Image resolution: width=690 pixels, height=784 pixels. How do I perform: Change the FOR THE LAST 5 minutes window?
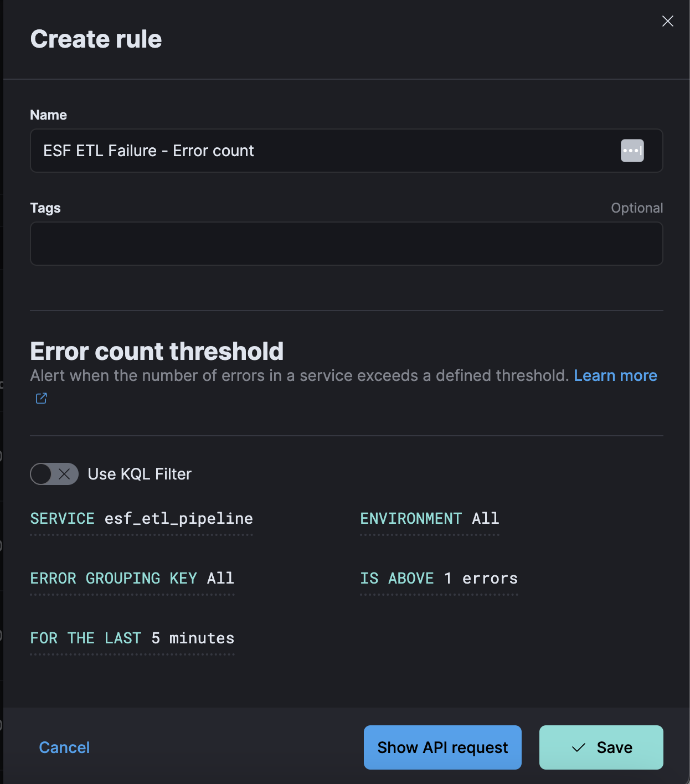point(132,638)
